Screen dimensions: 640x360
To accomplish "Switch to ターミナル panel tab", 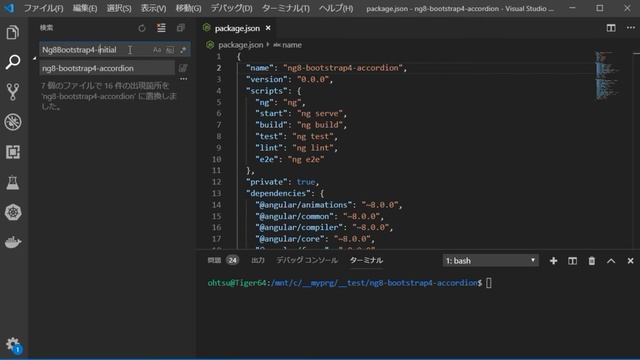I will (366, 260).
